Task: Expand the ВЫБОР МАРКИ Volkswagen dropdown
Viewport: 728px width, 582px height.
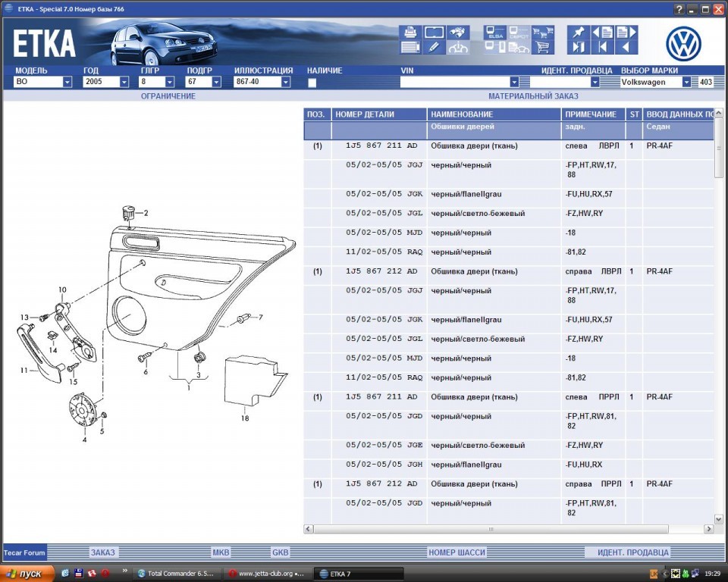Action: click(x=686, y=82)
